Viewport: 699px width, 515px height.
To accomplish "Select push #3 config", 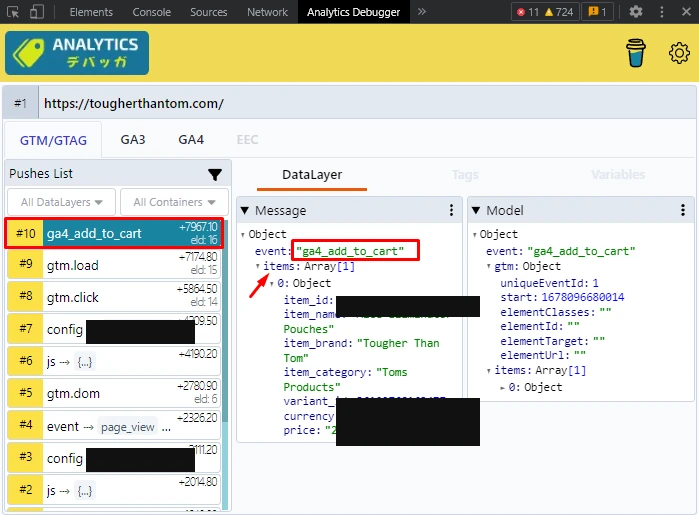I will (114, 457).
